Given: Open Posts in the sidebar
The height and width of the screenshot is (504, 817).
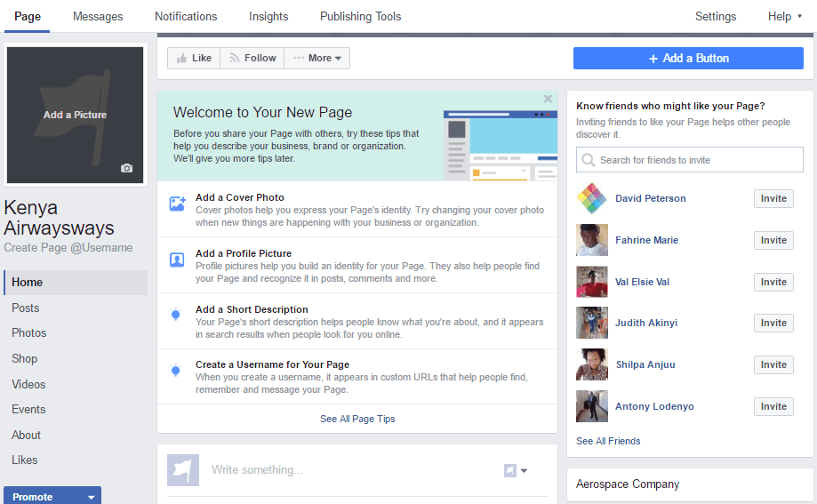Looking at the screenshot, I should tap(26, 308).
